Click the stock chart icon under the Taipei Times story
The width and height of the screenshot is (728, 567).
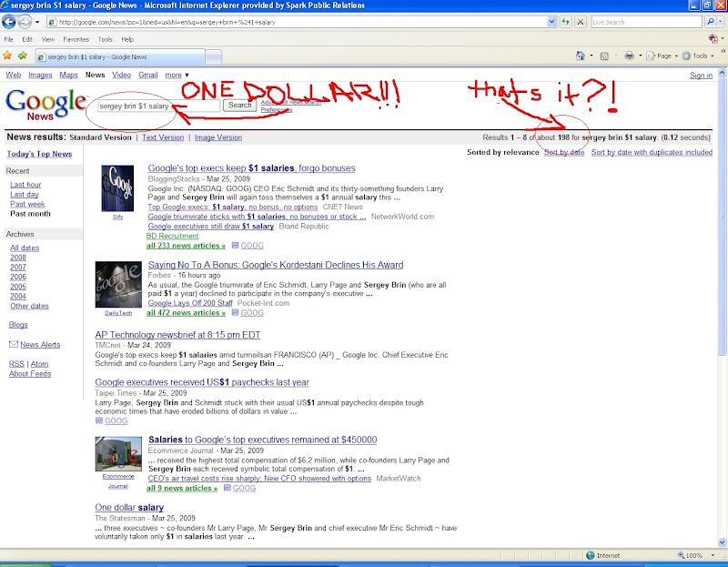(99, 420)
